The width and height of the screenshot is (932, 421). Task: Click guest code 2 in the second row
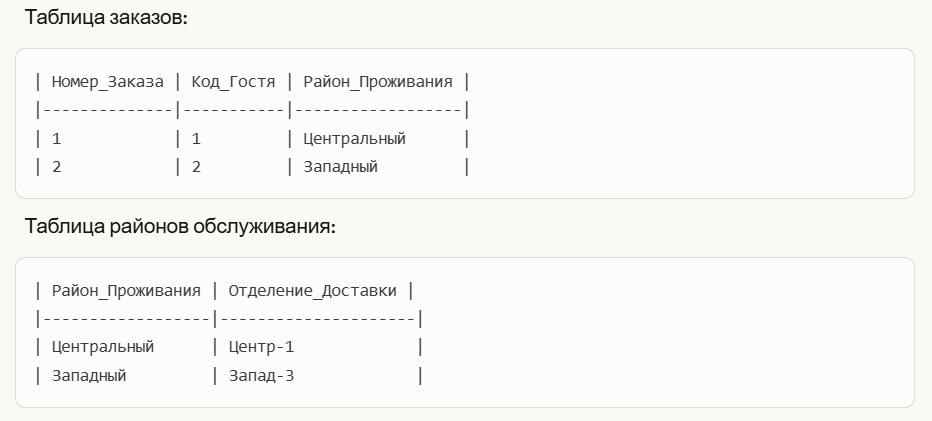pos(196,167)
